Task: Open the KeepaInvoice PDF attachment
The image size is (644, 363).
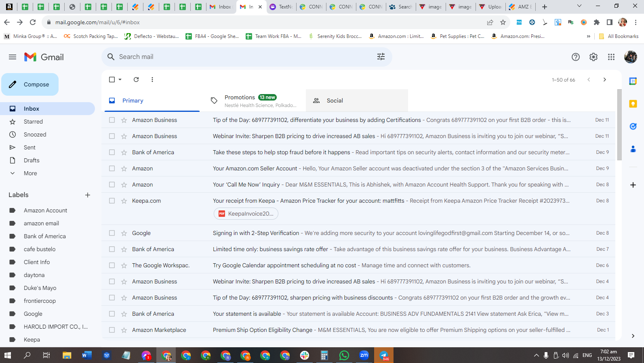Action: point(246,214)
